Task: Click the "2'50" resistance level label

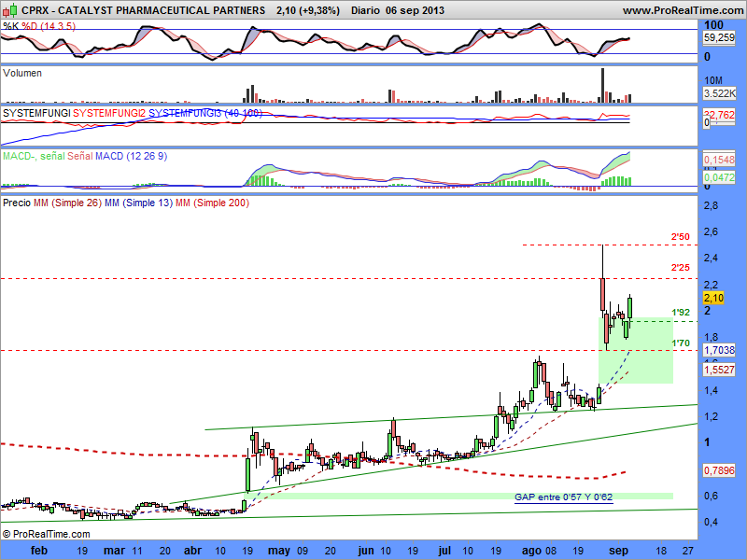Action: 681,237
